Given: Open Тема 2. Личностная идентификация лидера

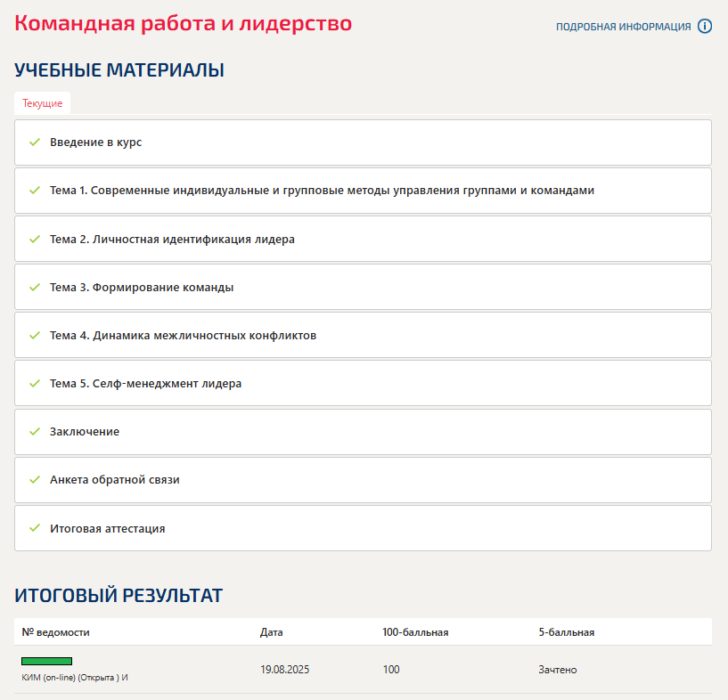Looking at the screenshot, I should click(363, 239).
